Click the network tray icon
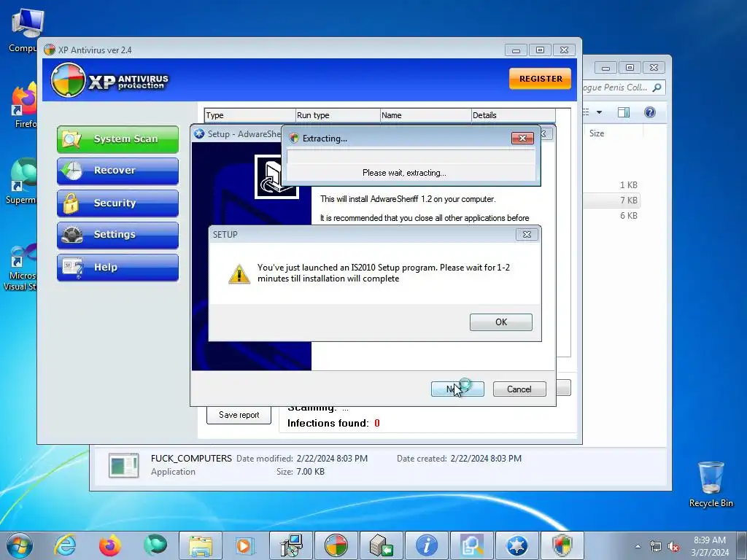747x560 pixels. pyautogui.click(x=656, y=546)
